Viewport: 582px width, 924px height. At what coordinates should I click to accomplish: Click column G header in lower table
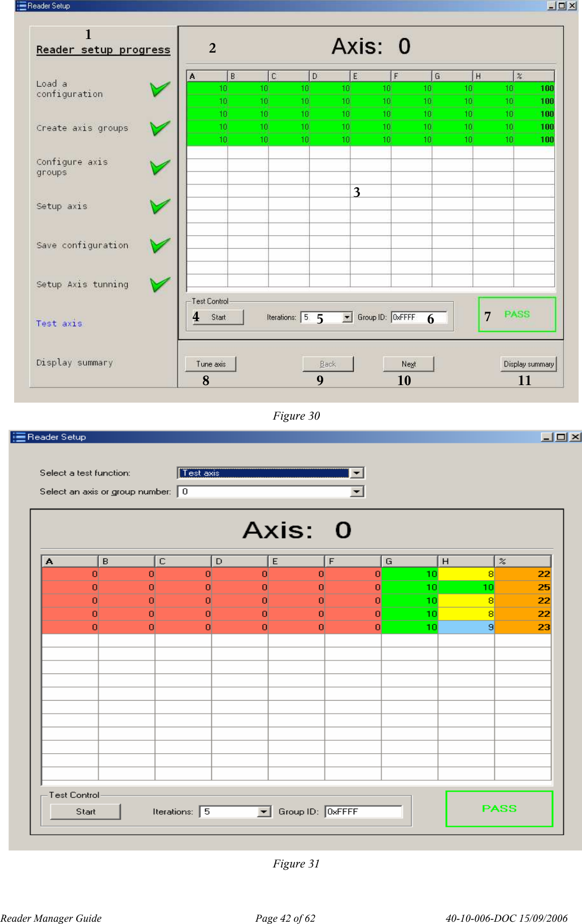click(410, 561)
